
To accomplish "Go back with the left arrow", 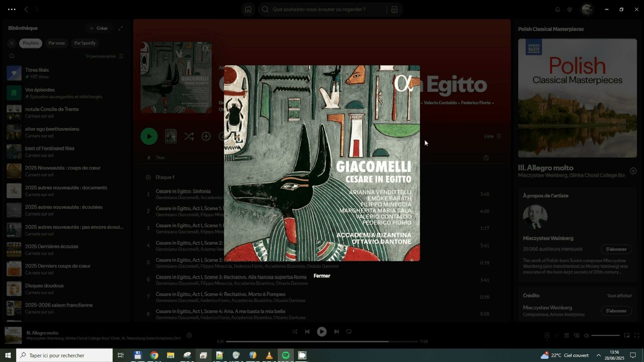I will [26, 9].
